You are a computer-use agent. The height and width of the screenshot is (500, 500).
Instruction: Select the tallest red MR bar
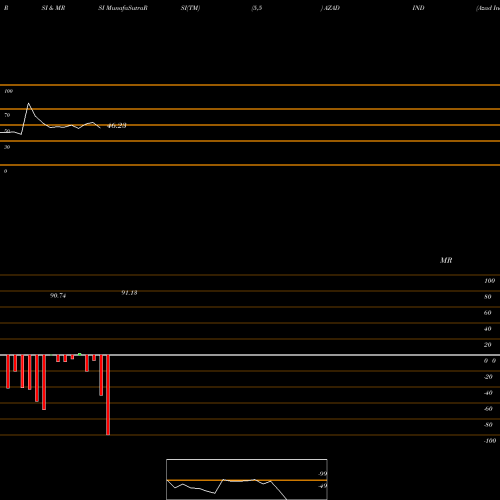[x=108, y=395]
